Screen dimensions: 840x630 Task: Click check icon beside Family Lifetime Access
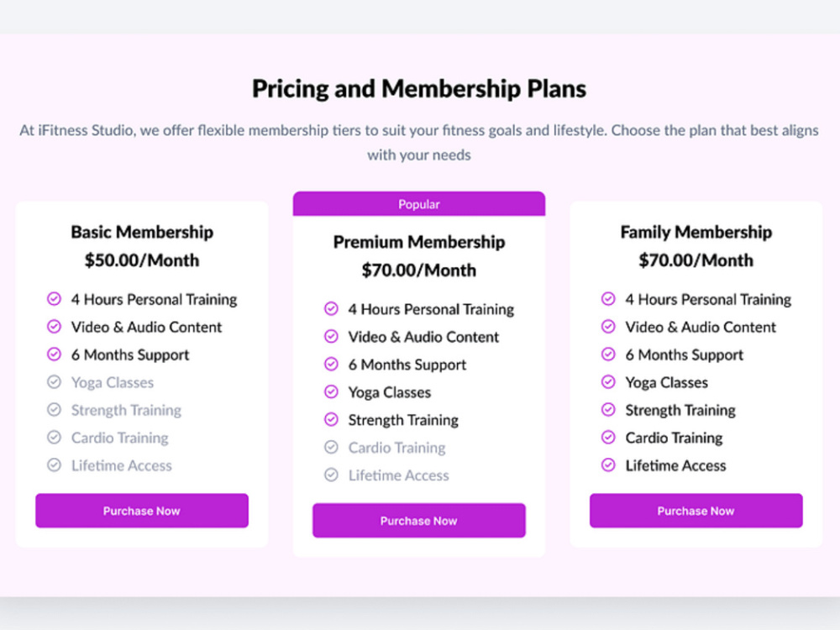608,465
